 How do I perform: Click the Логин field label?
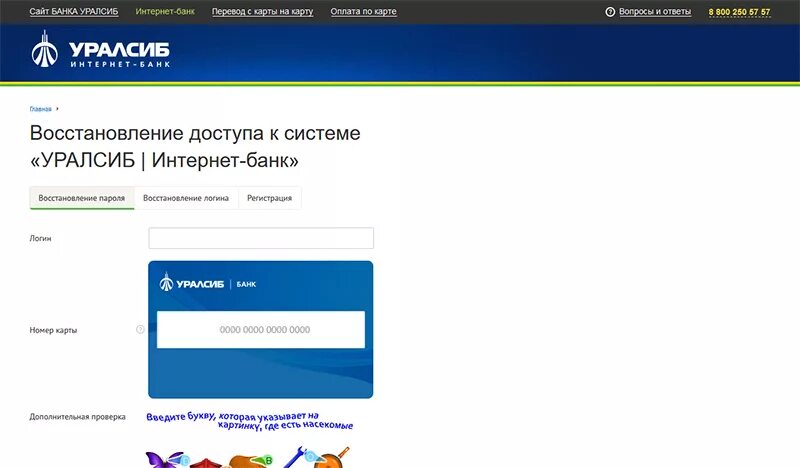[40, 238]
